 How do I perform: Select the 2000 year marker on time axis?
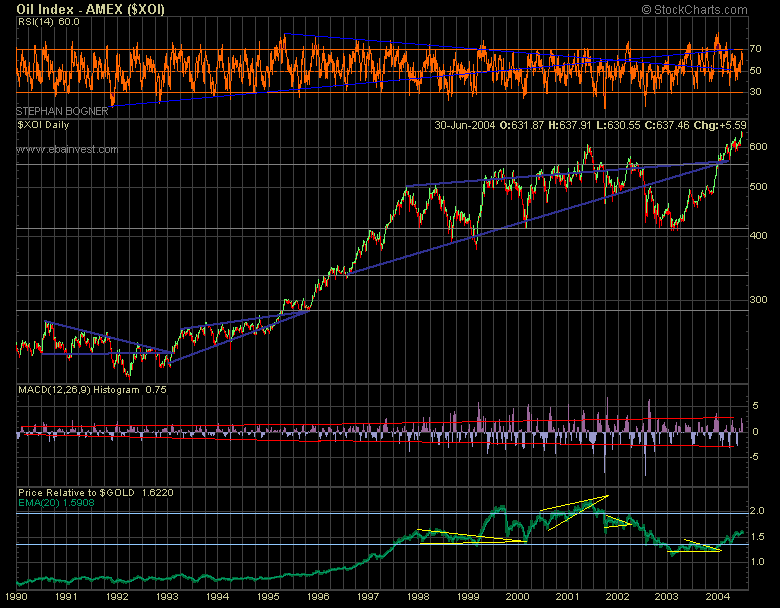(517, 596)
